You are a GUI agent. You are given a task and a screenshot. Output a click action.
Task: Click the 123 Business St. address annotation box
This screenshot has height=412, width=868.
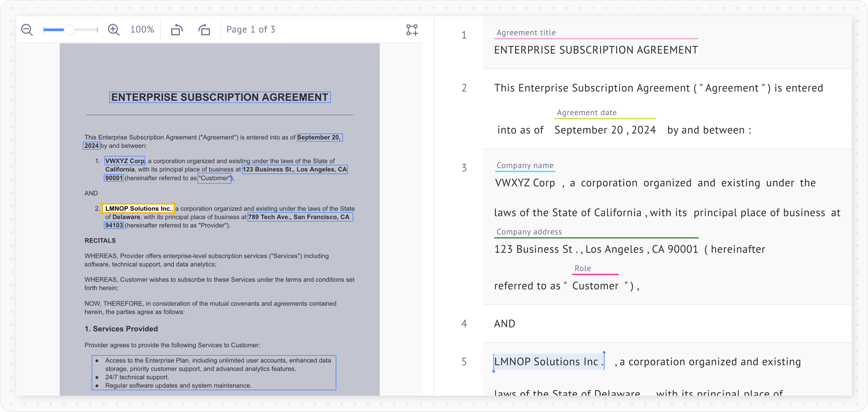tap(295, 169)
